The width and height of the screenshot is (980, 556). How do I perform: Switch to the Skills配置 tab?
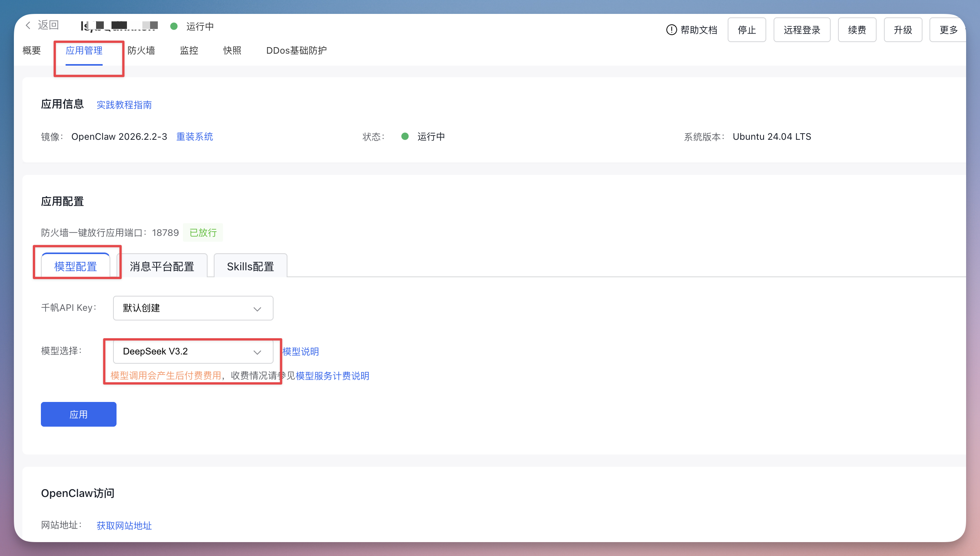250,266
